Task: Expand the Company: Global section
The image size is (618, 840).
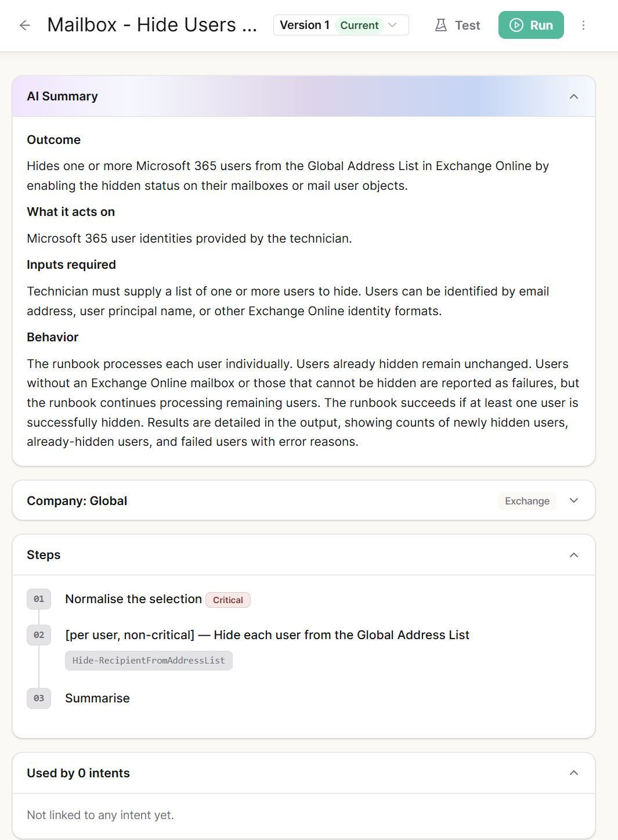Action: [x=574, y=500]
